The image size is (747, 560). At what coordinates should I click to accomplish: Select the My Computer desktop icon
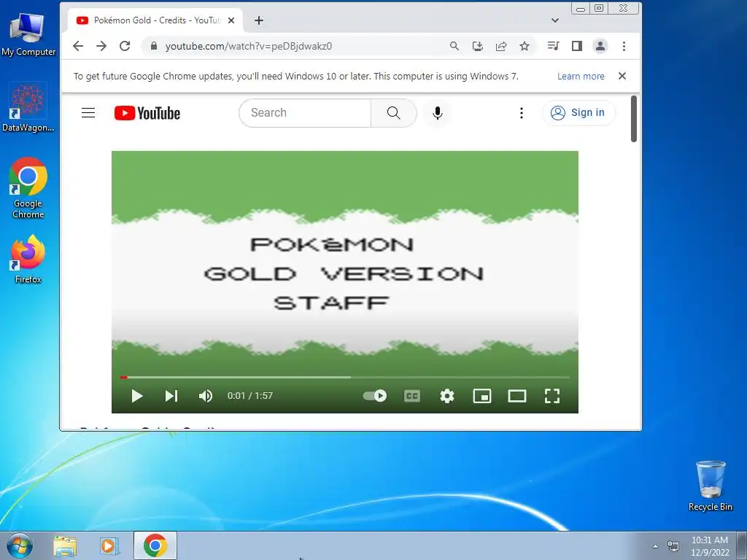click(28, 35)
